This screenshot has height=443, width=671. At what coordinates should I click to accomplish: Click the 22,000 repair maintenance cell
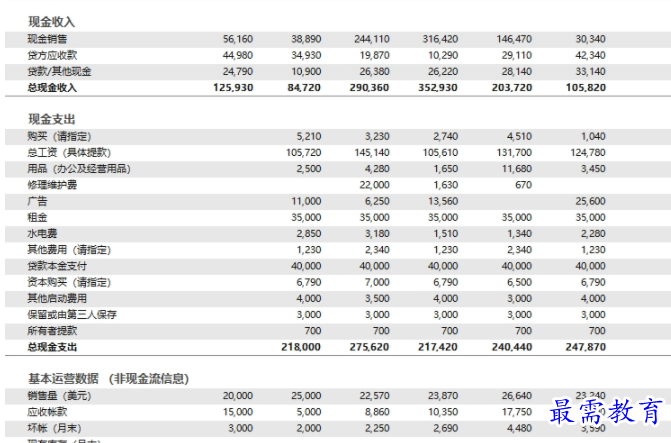point(374,185)
